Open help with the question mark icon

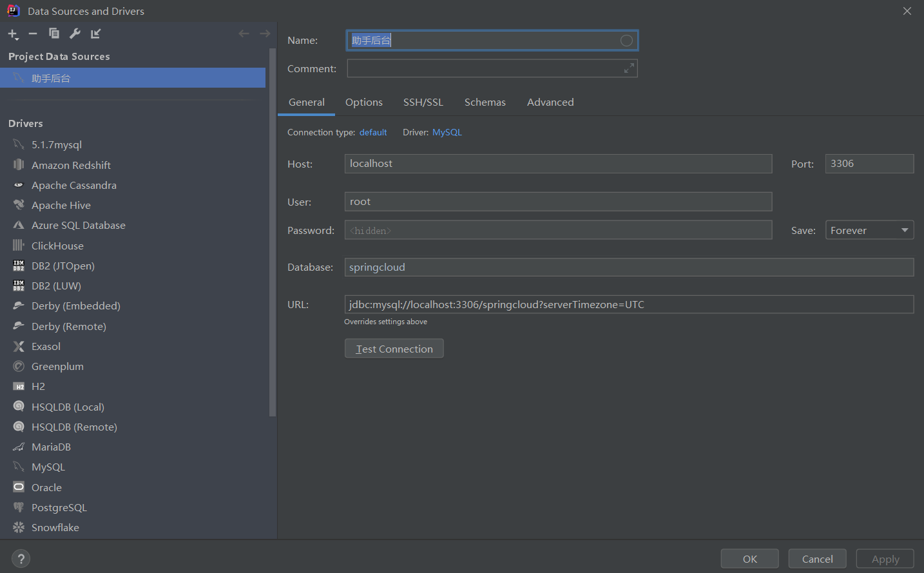click(21, 558)
